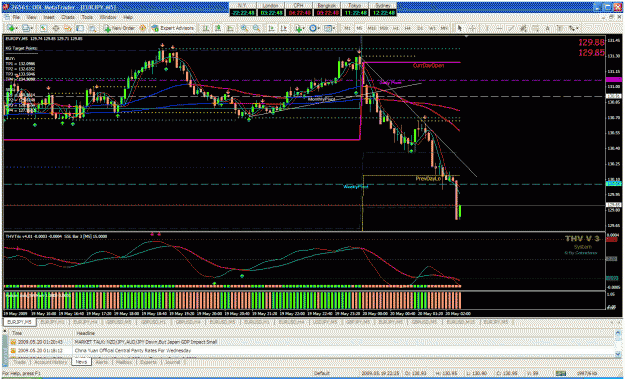Select the M5 timeframe button
This screenshot has width=625, height=379.
[x=359, y=28]
